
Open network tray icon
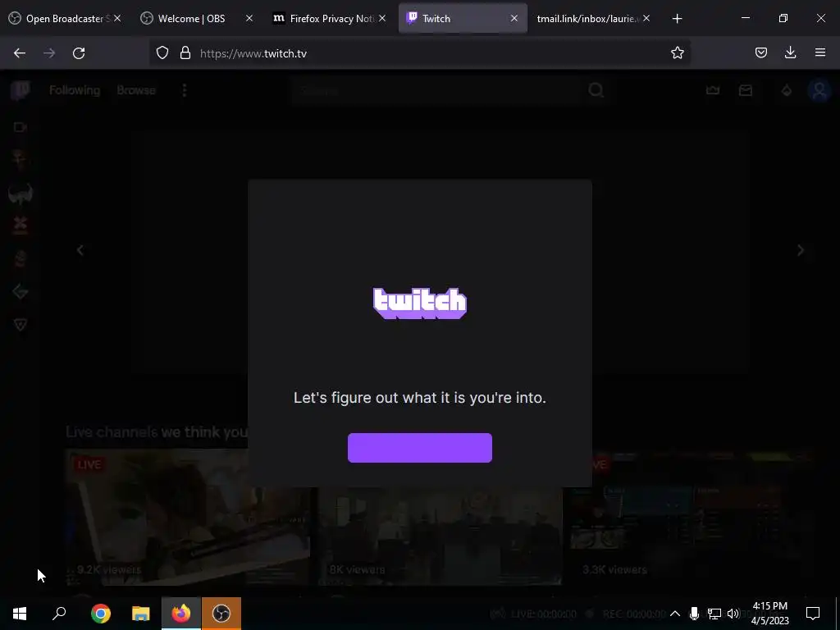(x=714, y=614)
